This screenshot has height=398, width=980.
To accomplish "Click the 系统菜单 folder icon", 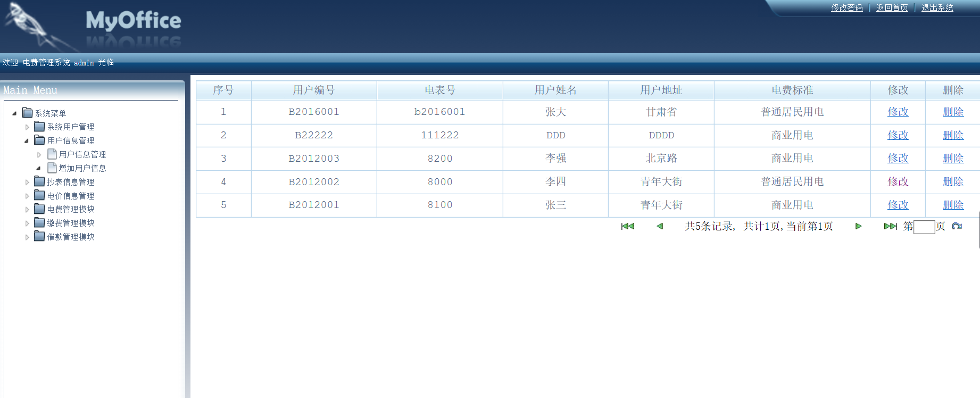I will (28, 113).
